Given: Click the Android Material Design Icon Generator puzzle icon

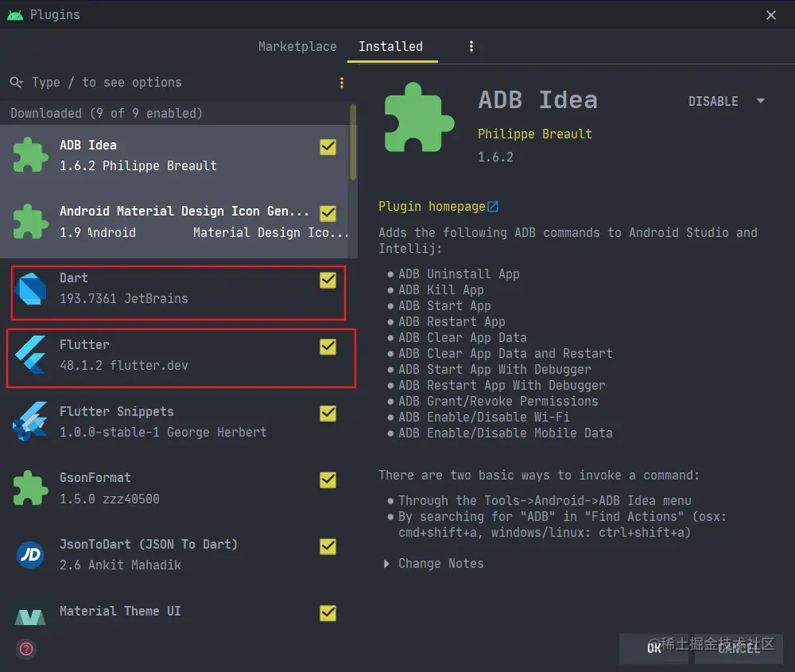Looking at the screenshot, I should point(30,222).
